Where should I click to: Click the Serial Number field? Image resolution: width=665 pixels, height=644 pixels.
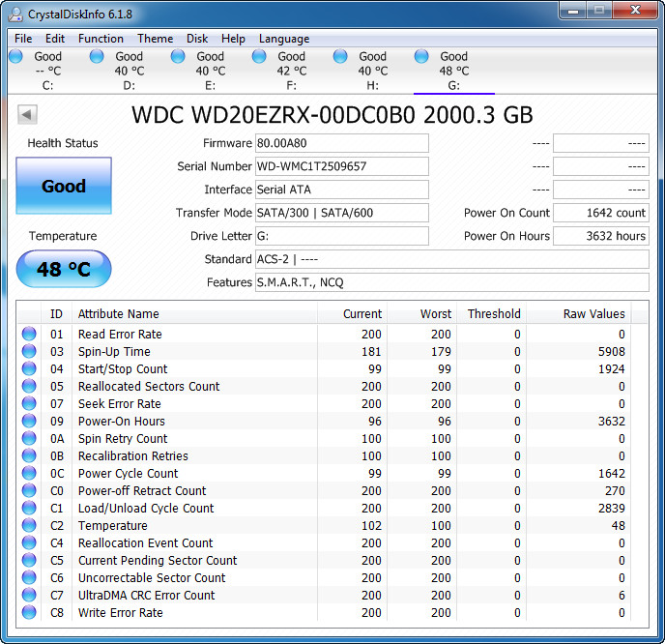point(342,166)
